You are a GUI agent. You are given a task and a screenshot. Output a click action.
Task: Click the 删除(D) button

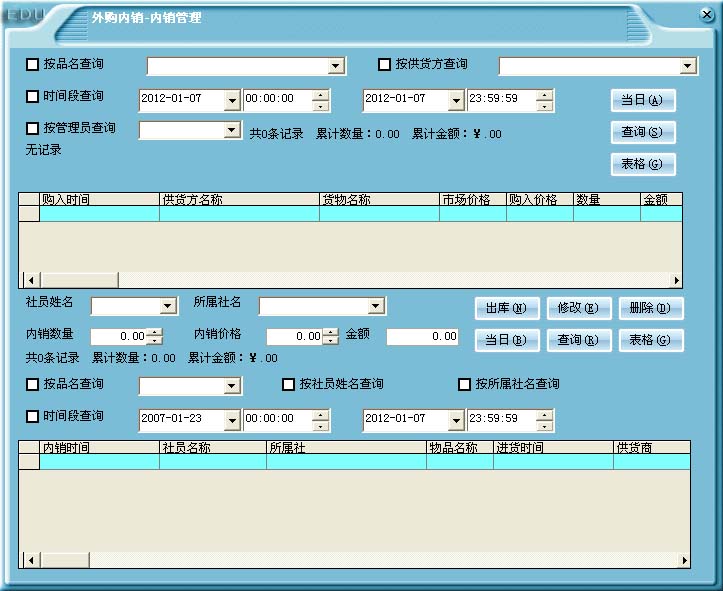(x=651, y=308)
